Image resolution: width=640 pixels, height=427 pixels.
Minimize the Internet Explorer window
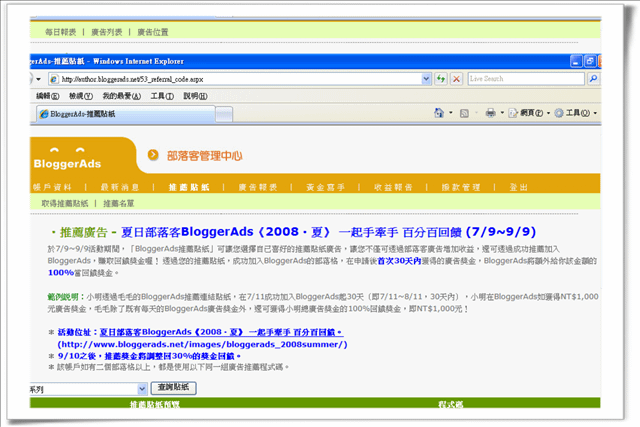(x=576, y=62)
